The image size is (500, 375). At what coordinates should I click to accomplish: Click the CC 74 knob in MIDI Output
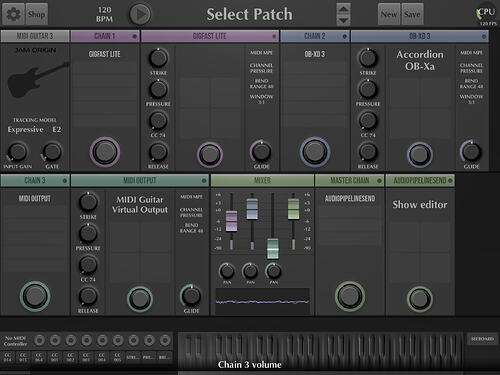coord(88,265)
